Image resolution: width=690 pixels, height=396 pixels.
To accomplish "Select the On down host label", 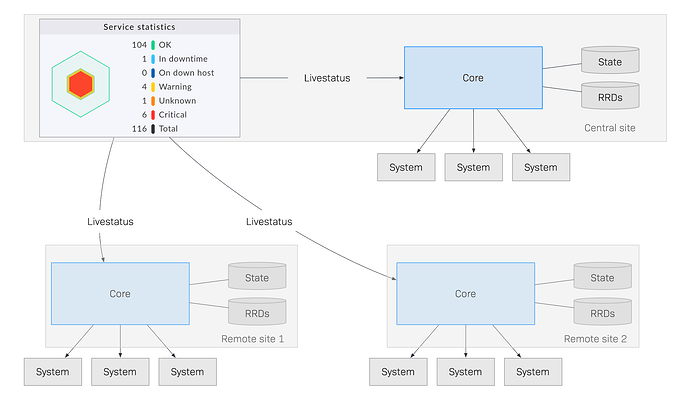I will [x=186, y=73].
